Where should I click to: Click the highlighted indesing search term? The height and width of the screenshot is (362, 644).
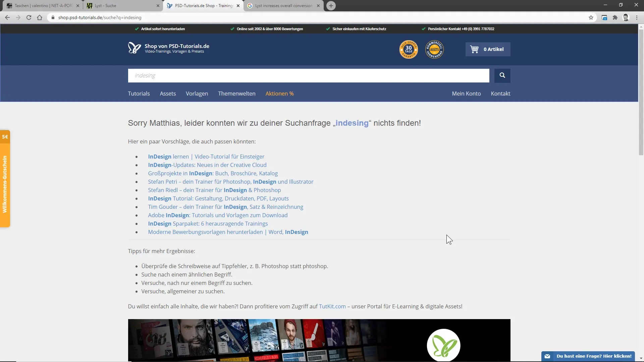click(x=352, y=123)
